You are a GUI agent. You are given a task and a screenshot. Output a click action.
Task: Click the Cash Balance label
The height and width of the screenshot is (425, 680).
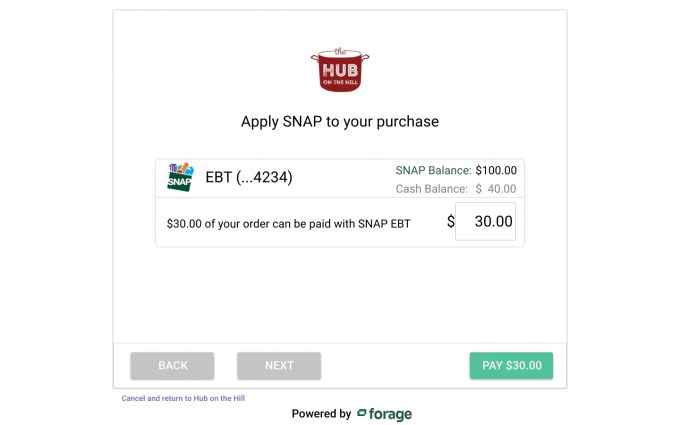[x=432, y=188]
